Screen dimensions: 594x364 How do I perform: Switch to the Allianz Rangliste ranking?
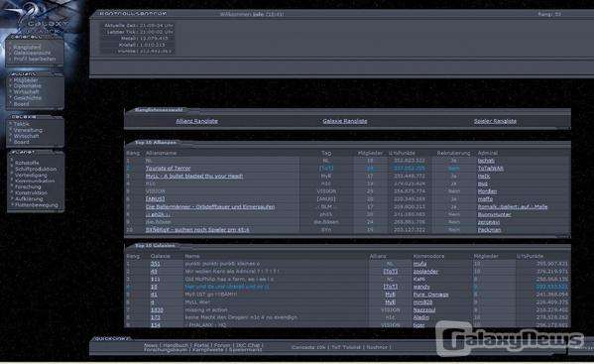pyautogui.click(x=196, y=121)
